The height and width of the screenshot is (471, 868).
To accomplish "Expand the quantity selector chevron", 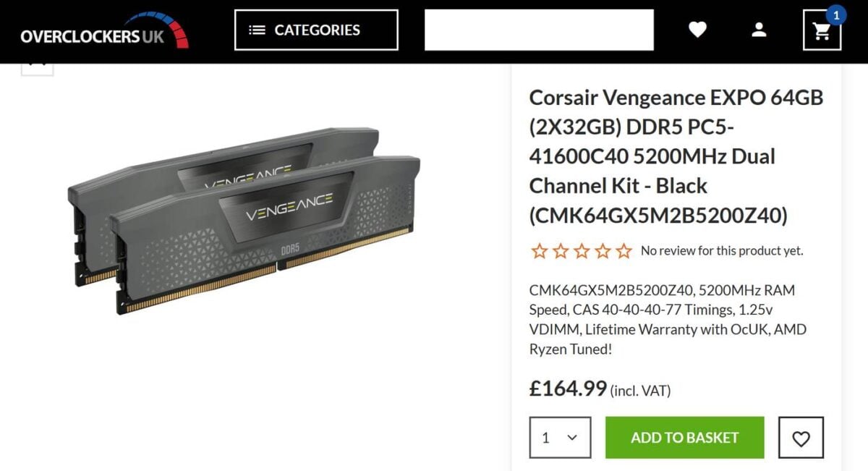I will pos(573,437).
